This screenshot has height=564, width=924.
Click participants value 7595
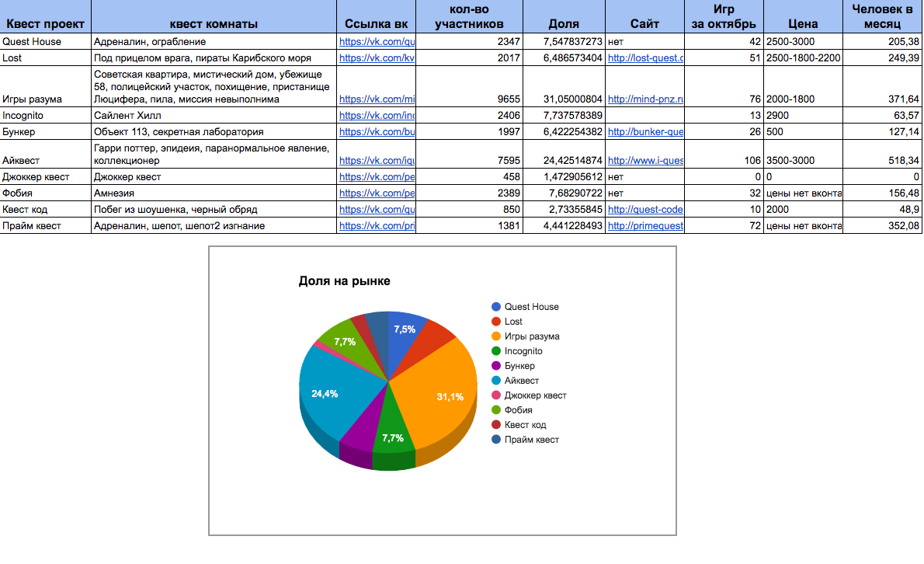(469, 155)
